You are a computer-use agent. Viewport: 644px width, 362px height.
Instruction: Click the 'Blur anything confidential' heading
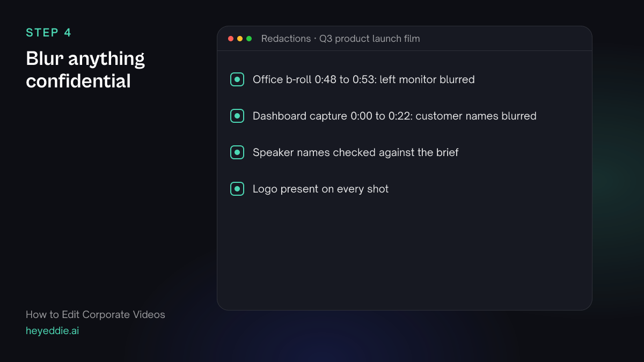[85, 70]
